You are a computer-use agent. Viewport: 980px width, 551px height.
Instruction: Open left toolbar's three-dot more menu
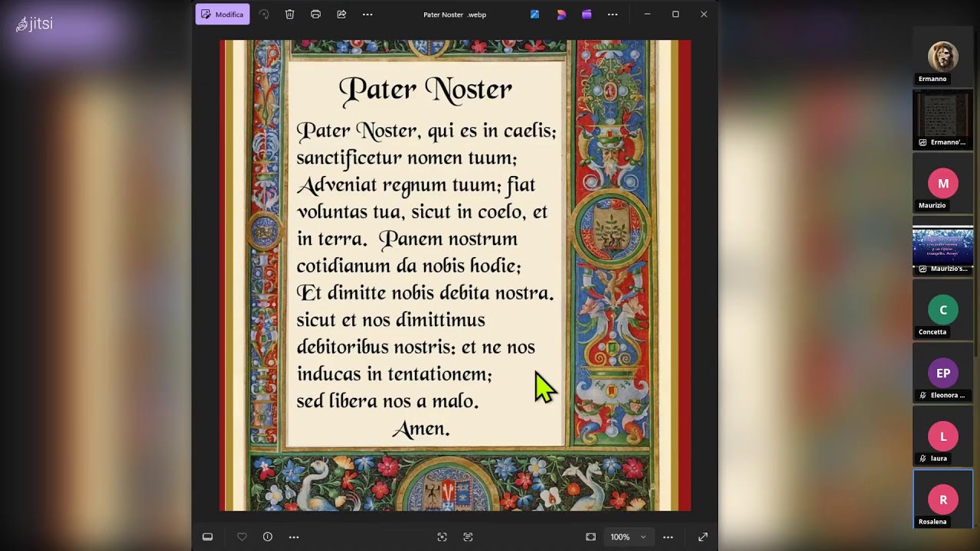[367, 15]
